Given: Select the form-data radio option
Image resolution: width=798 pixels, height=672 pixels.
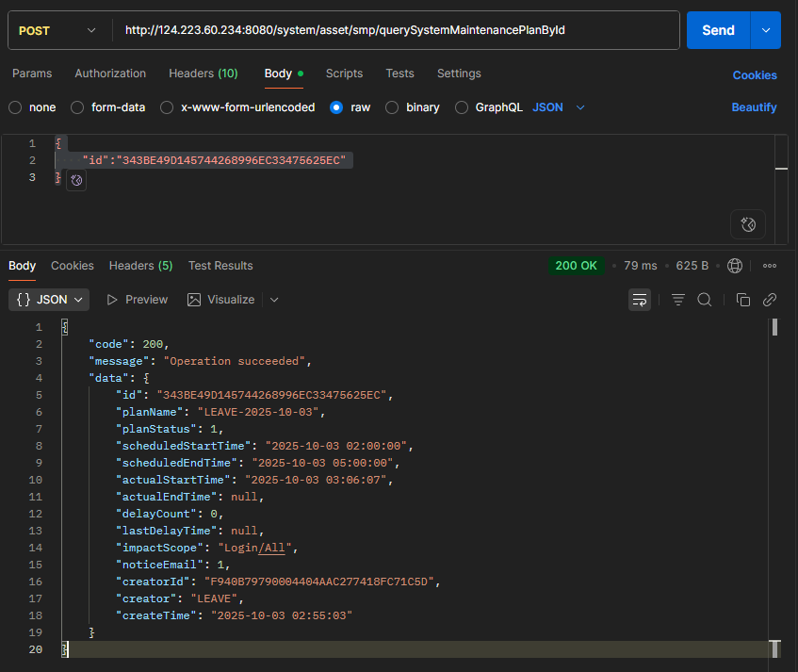Looking at the screenshot, I should click(x=77, y=107).
